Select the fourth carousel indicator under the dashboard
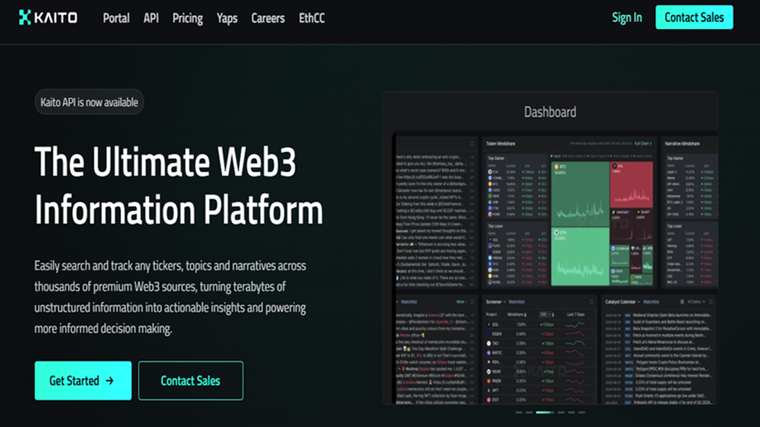This screenshot has width=760, height=427. (x=561, y=412)
